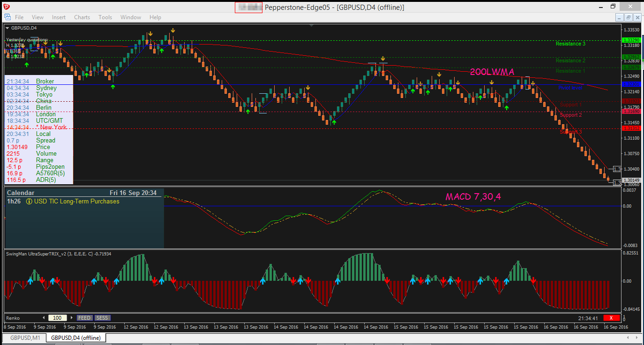This screenshot has width=644, height=345.
Task: Restore down the inner chart window
Action: 628,17
